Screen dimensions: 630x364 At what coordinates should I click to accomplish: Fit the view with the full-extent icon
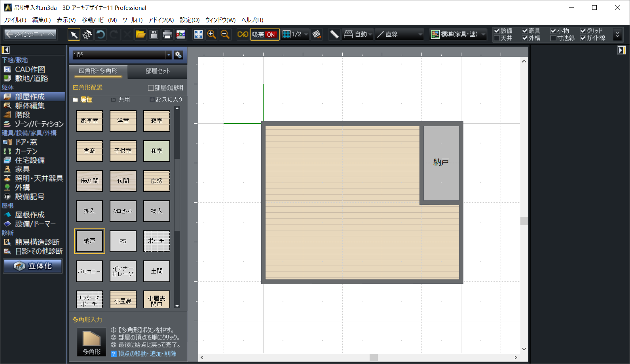click(x=198, y=34)
